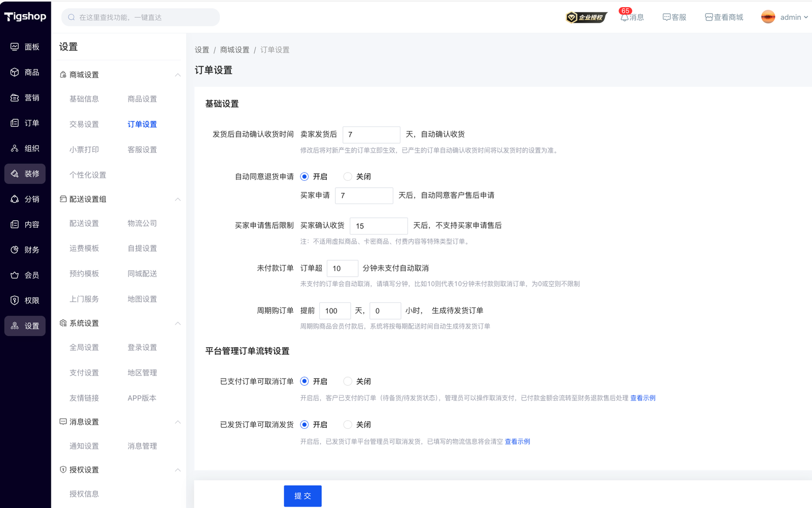Select 关闭 for 已支付订单可取消订单
Image resolution: width=812 pixels, height=508 pixels.
[x=348, y=381]
